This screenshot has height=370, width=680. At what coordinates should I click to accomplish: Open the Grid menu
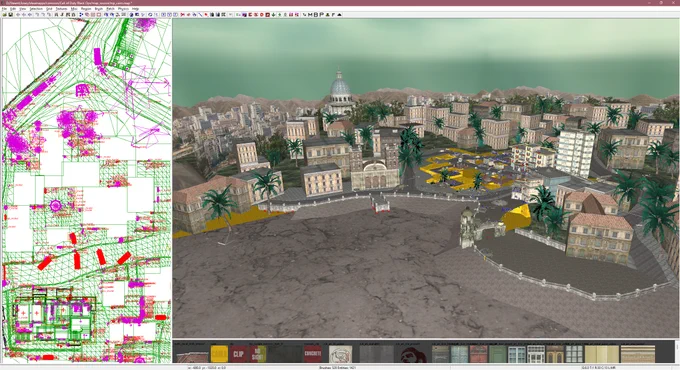49,9
